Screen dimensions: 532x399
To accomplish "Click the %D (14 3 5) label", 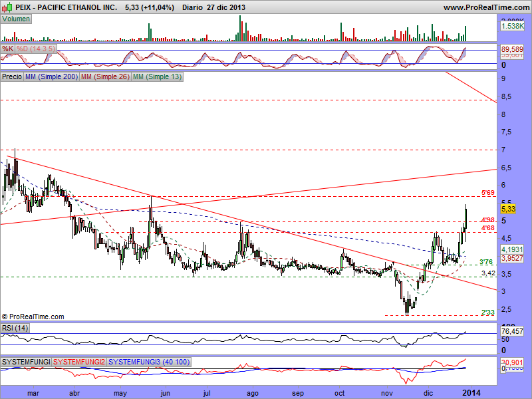I will [36, 49].
